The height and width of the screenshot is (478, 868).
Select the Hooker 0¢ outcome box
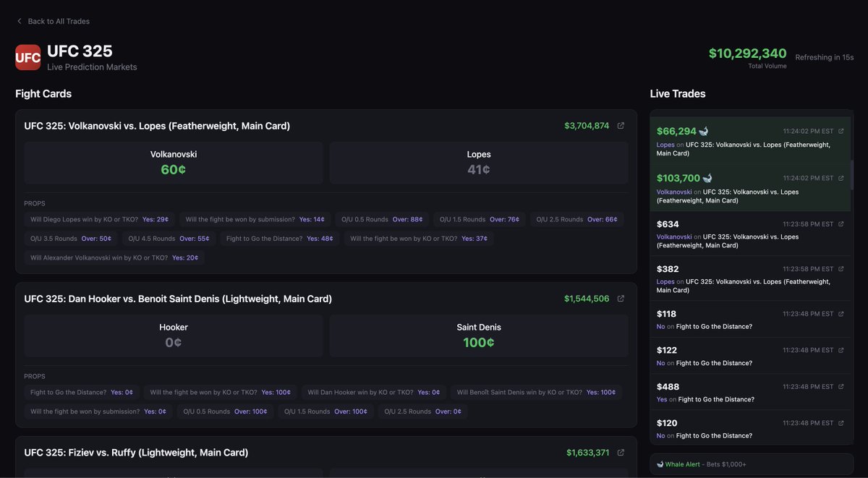point(174,336)
